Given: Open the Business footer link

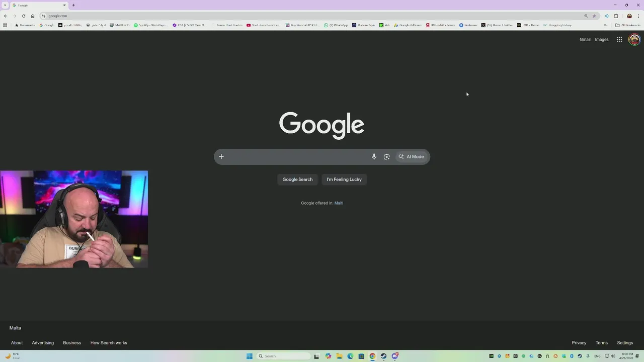Looking at the screenshot, I should (x=72, y=343).
